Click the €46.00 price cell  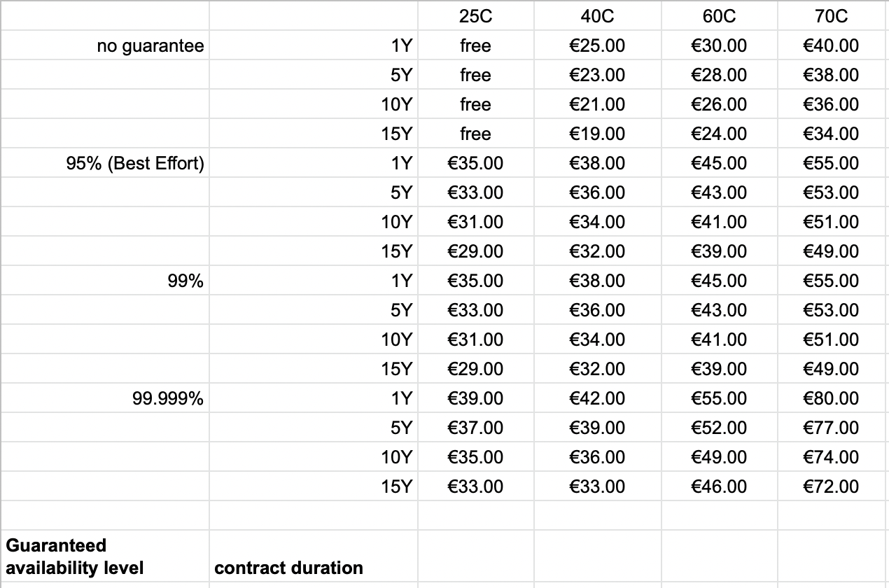pyautogui.click(x=719, y=487)
